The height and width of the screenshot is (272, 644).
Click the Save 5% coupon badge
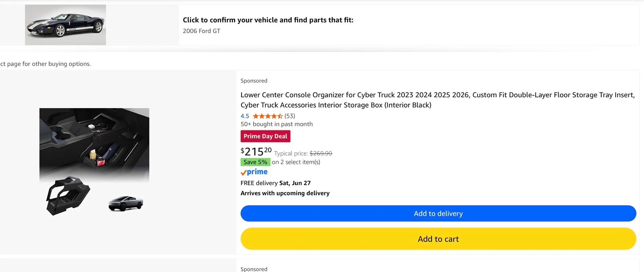point(255,162)
